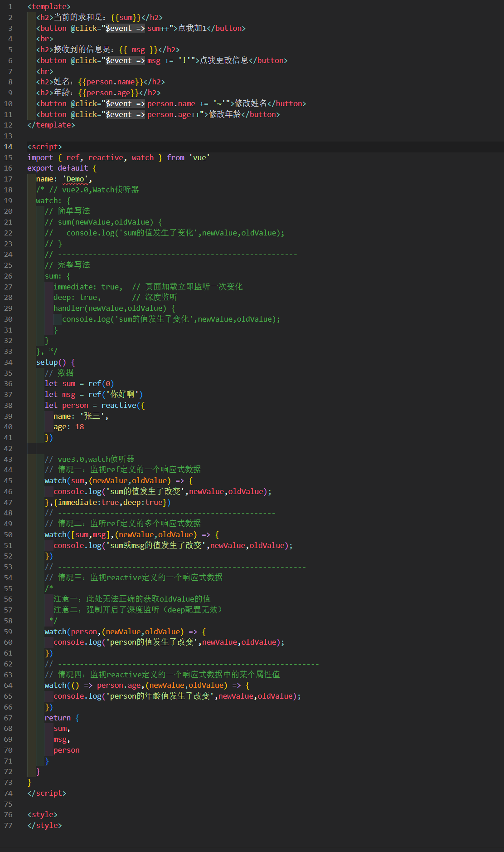Click 'let sum = ref(0)' line
The image size is (504, 852).
79,383
